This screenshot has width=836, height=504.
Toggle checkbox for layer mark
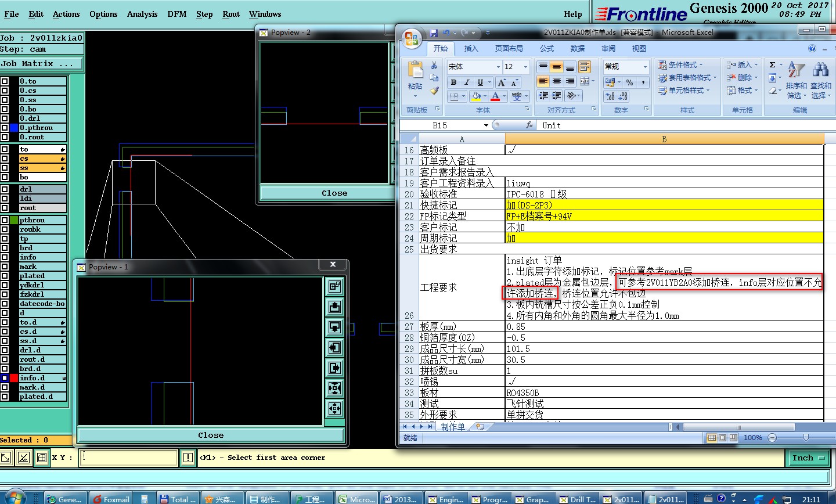5,267
